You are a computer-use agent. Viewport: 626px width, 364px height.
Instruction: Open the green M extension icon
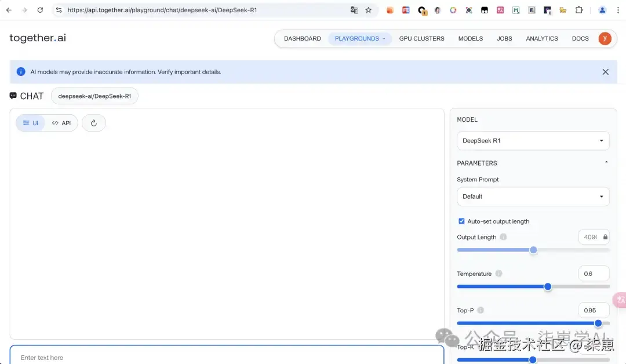tap(516, 10)
